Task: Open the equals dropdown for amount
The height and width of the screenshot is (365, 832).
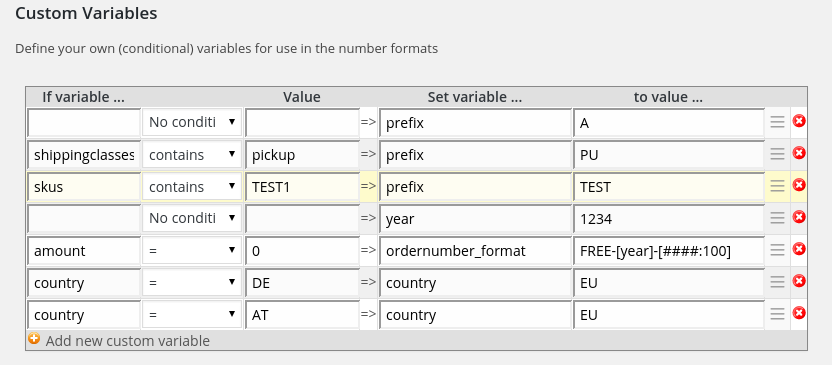Action: click(192, 250)
